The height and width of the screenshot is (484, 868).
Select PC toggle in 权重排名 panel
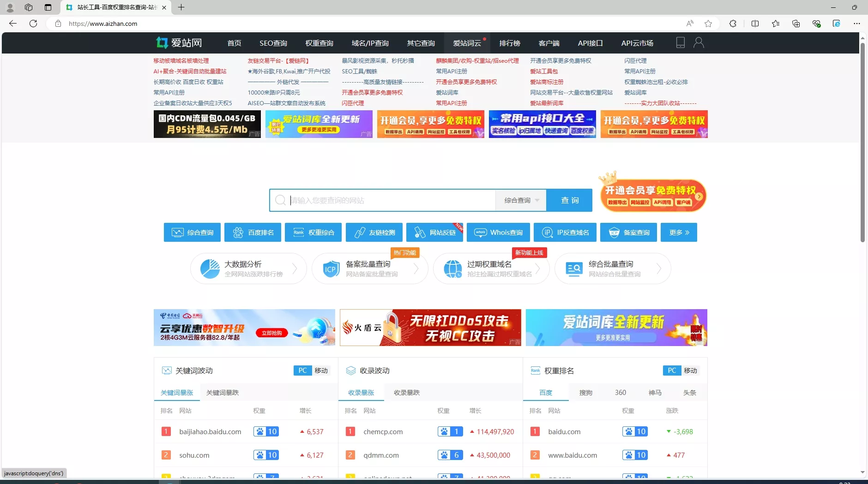tap(672, 370)
